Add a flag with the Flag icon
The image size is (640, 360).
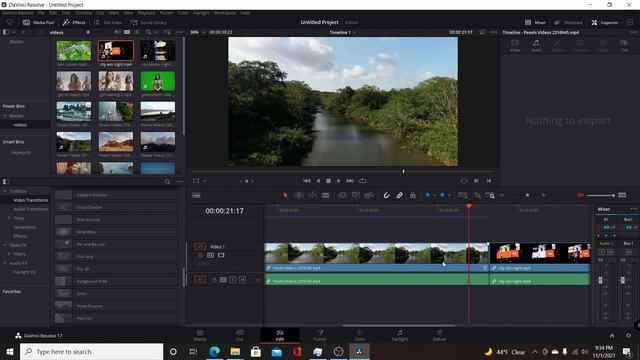[427, 196]
